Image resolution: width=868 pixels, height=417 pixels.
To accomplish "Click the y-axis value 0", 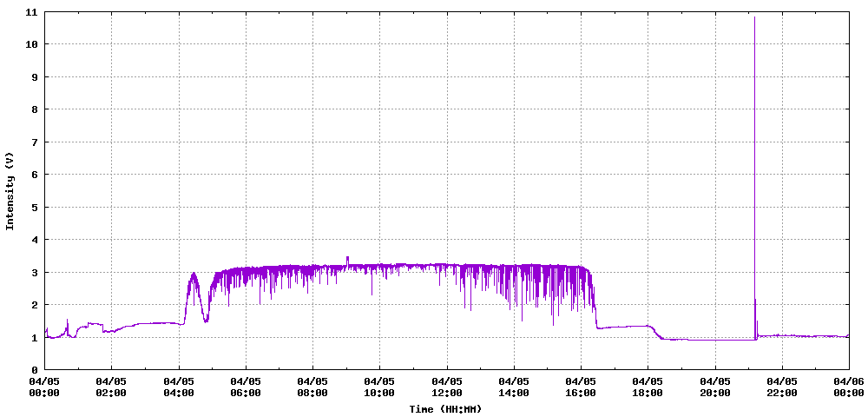I will pyautogui.click(x=35, y=369).
